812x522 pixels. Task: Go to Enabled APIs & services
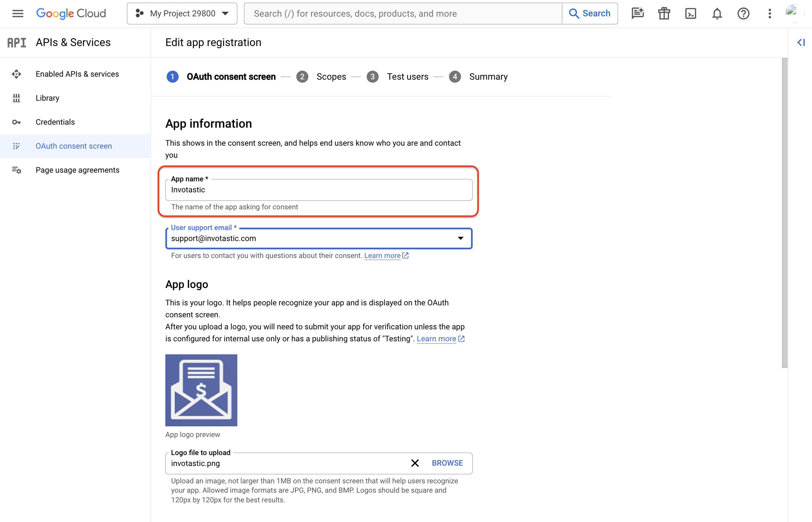(75, 74)
